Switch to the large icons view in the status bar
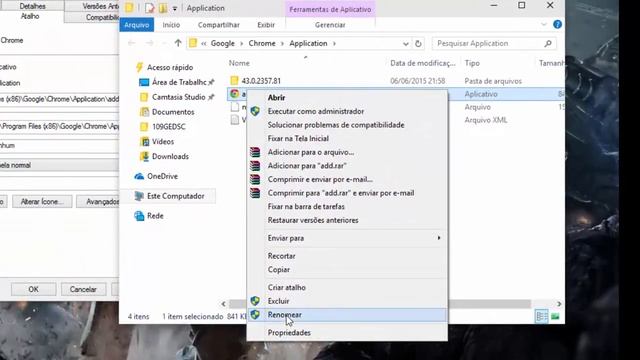Image resolution: width=640 pixels, height=360 pixels. click(555, 316)
